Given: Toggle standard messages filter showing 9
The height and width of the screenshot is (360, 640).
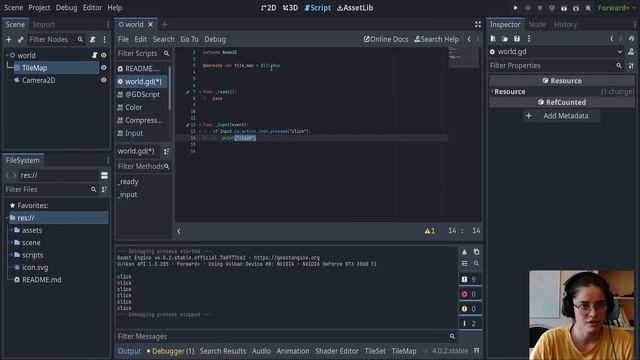Looking at the screenshot, I should [469, 279].
